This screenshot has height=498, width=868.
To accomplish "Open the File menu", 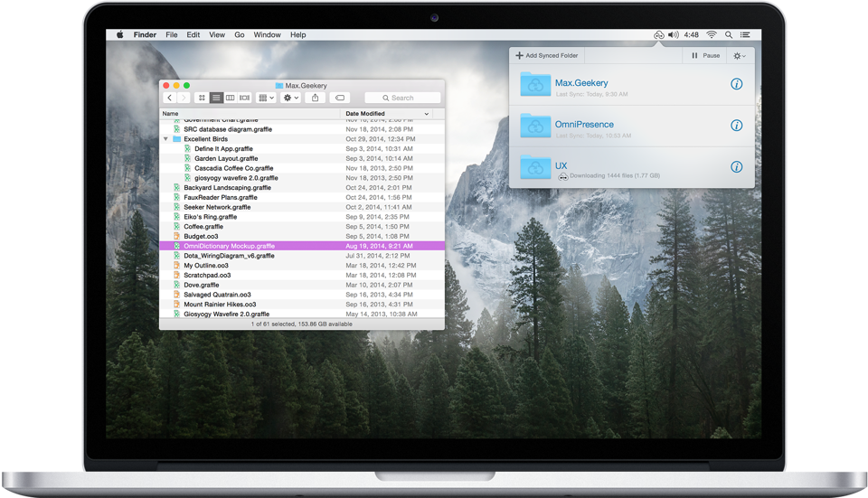I will pos(172,35).
